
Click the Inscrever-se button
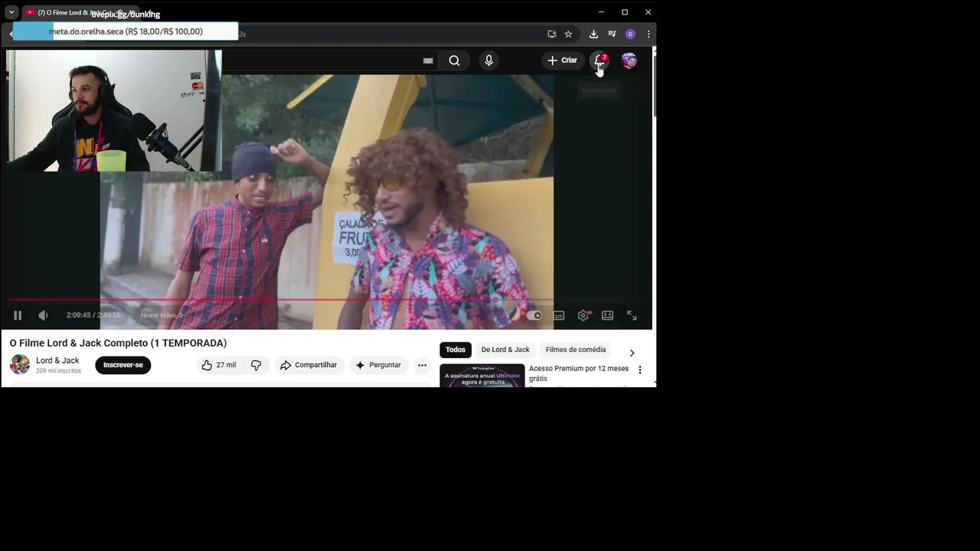tap(123, 365)
